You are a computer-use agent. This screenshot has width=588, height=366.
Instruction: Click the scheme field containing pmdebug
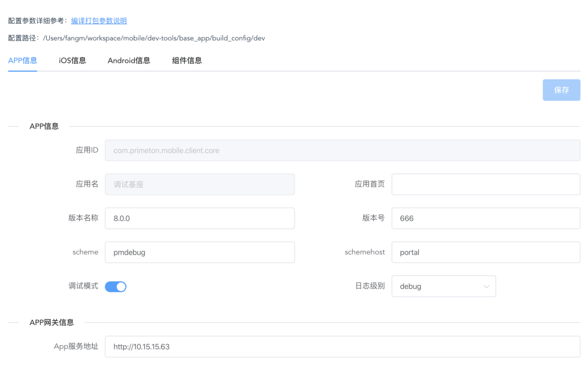[x=199, y=252]
